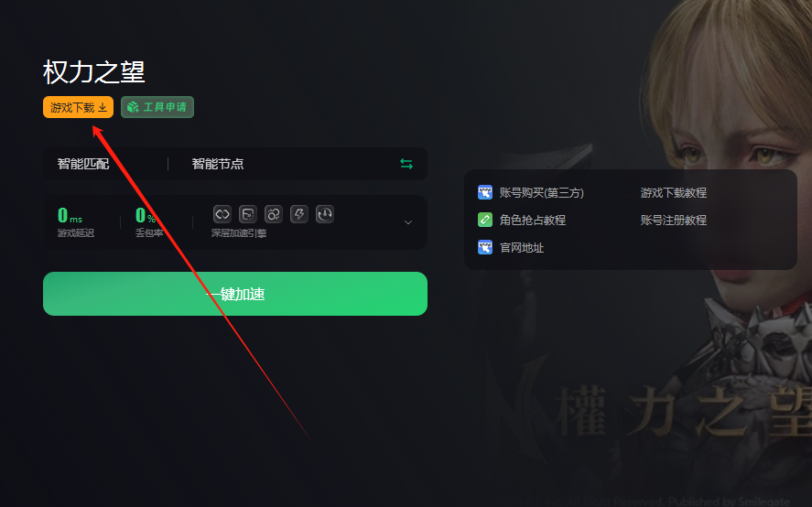Click the chain-link acceleration engine icon

point(222,214)
